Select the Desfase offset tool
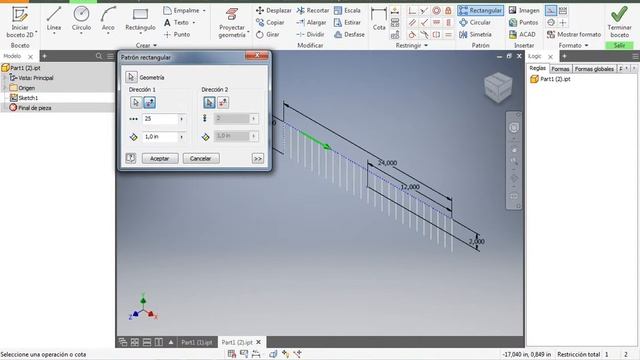The image size is (640, 360). pos(349,35)
